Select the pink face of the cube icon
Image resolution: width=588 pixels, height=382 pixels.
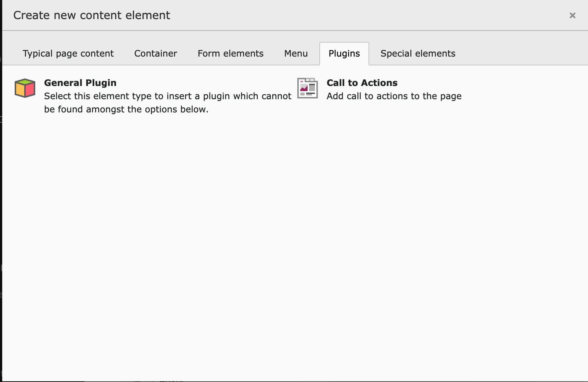click(30, 91)
